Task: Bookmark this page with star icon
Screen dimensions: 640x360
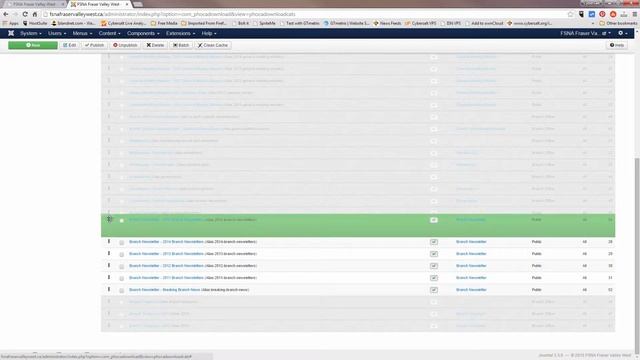Action: tap(570, 14)
